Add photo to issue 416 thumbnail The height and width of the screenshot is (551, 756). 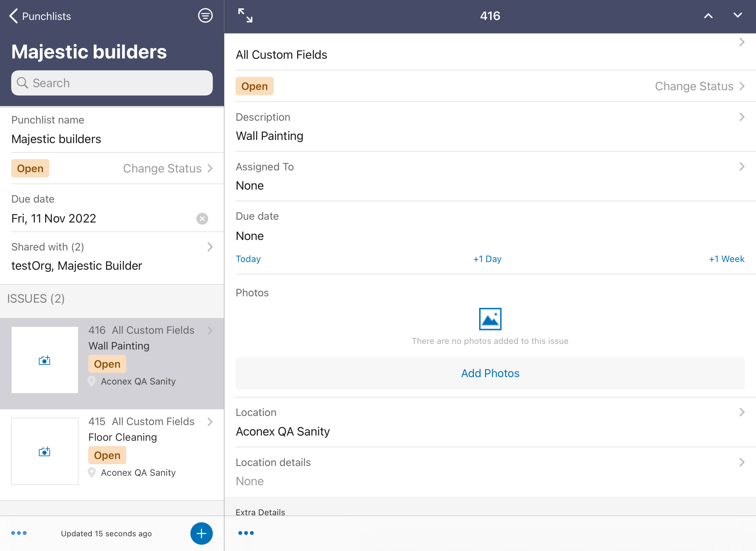point(44,360)
